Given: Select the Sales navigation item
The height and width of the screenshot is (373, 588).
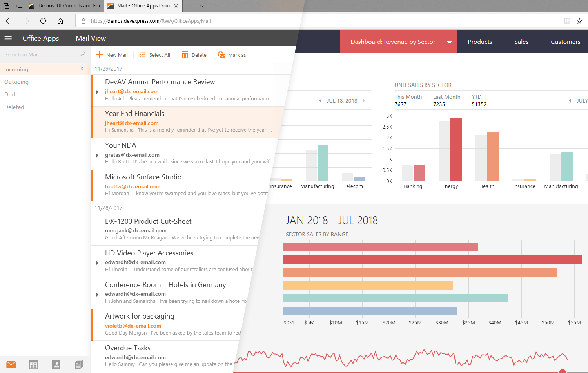Looking at the screenshot, I should [521, 42].
